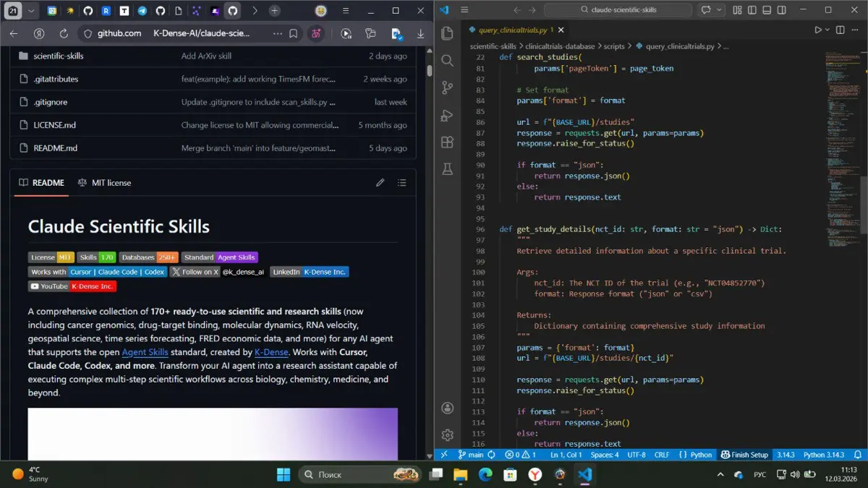Expand the chat dropdown in VS Code title bar
This screenshot has width=868, height=488.
coord(720,10)
